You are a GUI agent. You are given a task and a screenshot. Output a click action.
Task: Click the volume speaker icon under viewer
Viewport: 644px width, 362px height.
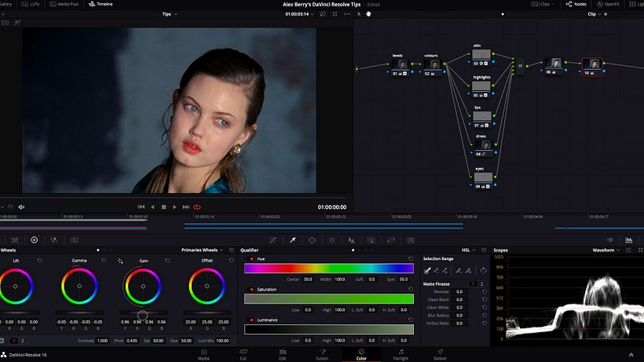click(x=21, y=207)
